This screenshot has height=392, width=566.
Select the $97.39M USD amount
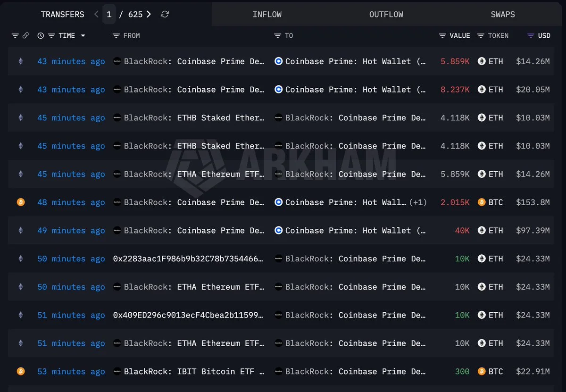click(x=533, y=231)
